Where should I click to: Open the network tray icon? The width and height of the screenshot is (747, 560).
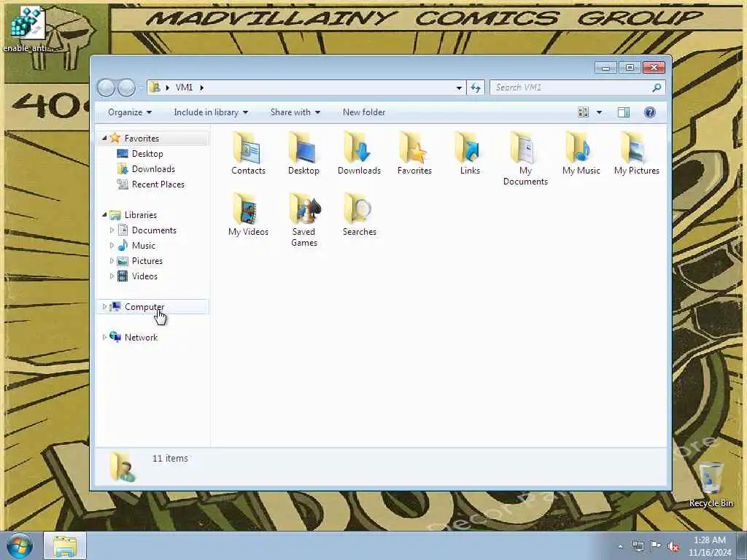point(638,546)
